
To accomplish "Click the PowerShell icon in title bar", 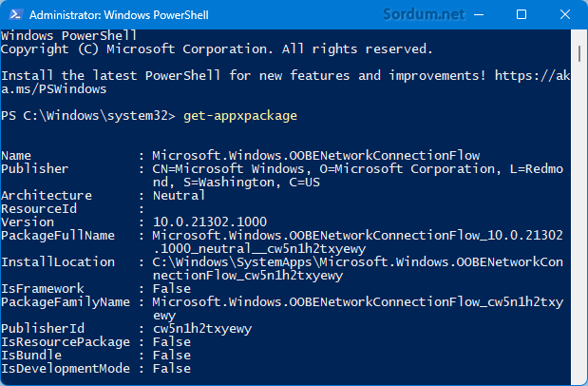I will pos(15,14).
